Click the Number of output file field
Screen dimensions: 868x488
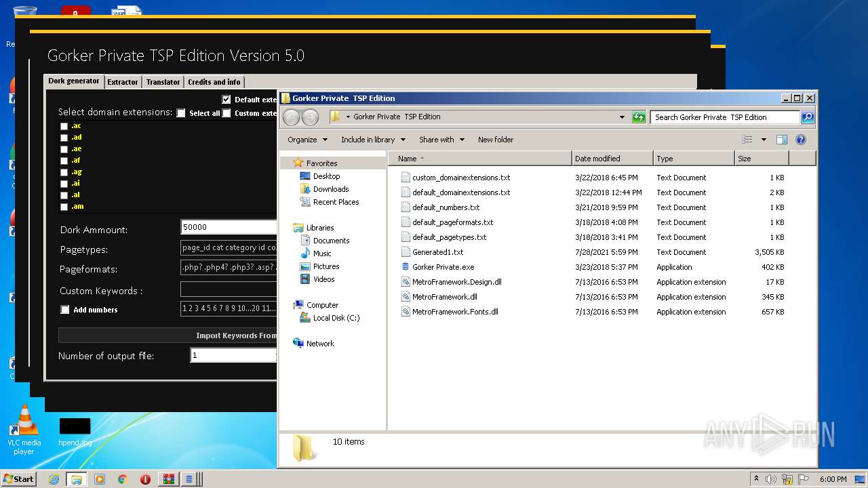234,355
